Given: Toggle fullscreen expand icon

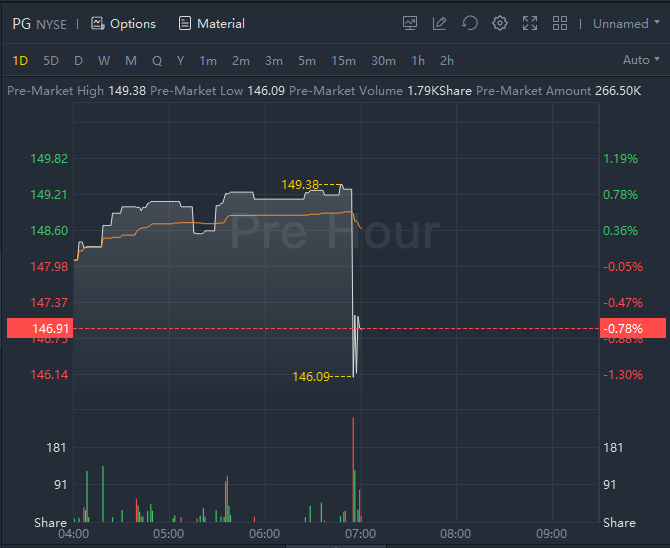Looking at the screenshot, I should (530, 23).
